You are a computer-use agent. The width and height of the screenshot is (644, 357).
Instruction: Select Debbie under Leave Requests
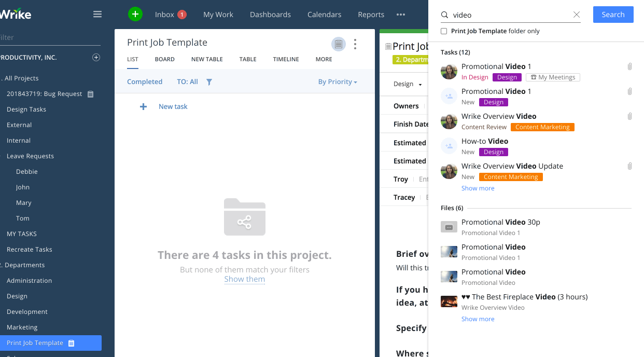click(27, 172)
